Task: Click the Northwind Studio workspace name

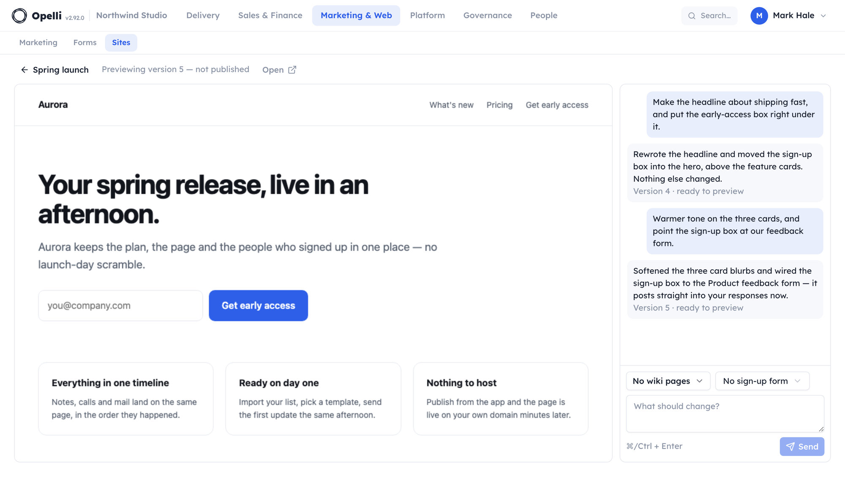Action: pos(131,16)
